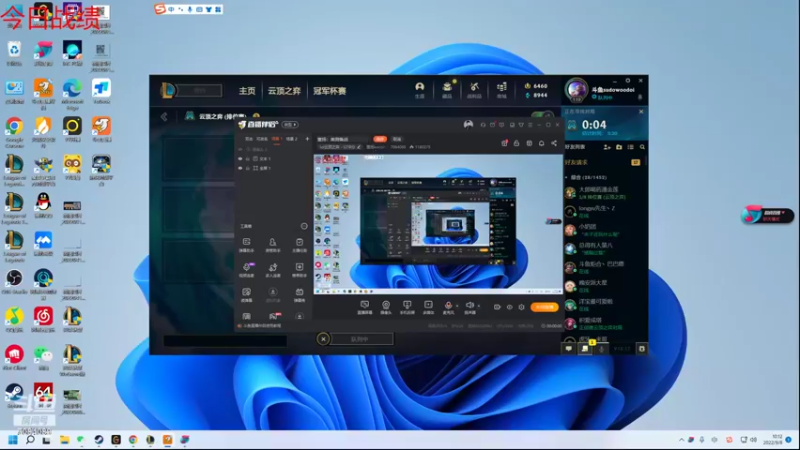Open the tools panel round options icon
Screen dimensions: 800x450
[304, 226]
